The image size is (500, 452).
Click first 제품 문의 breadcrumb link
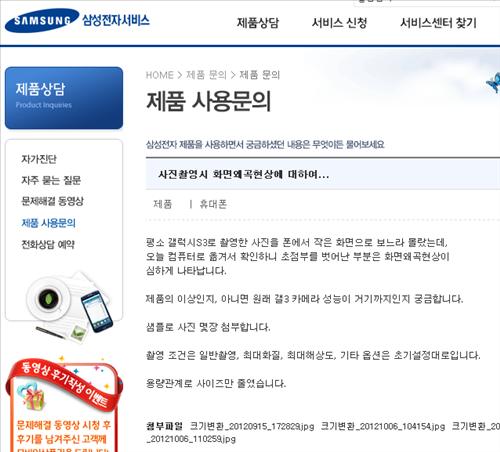click(206, 75)
